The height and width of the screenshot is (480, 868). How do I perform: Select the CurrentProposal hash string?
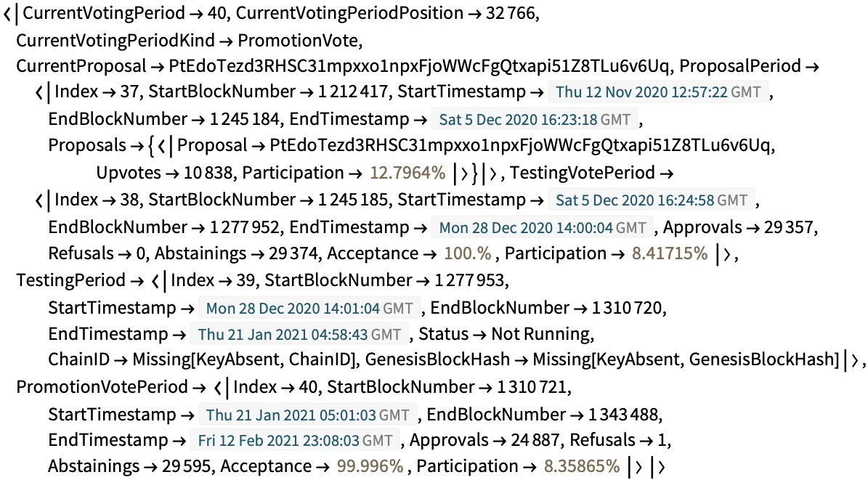coord(419,66)
